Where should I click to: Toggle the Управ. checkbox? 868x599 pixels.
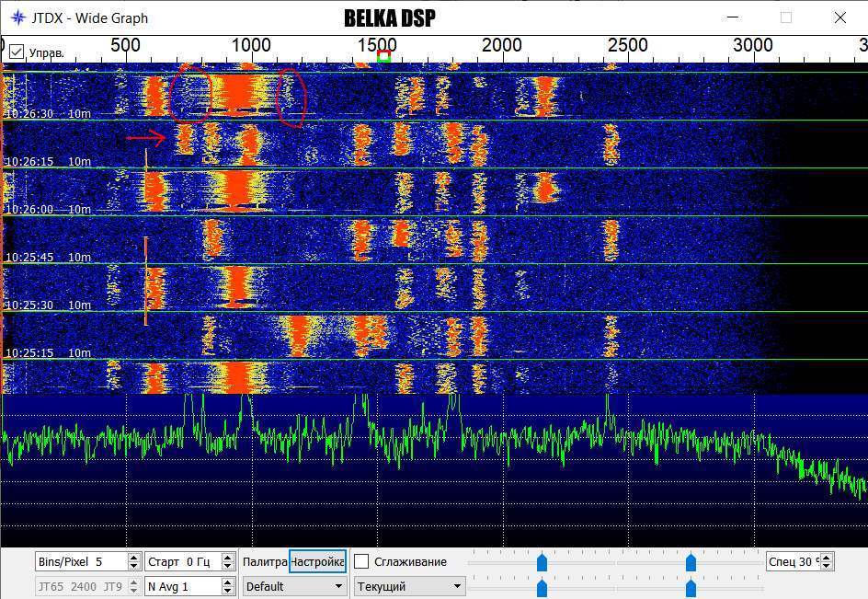click(17, 52)
